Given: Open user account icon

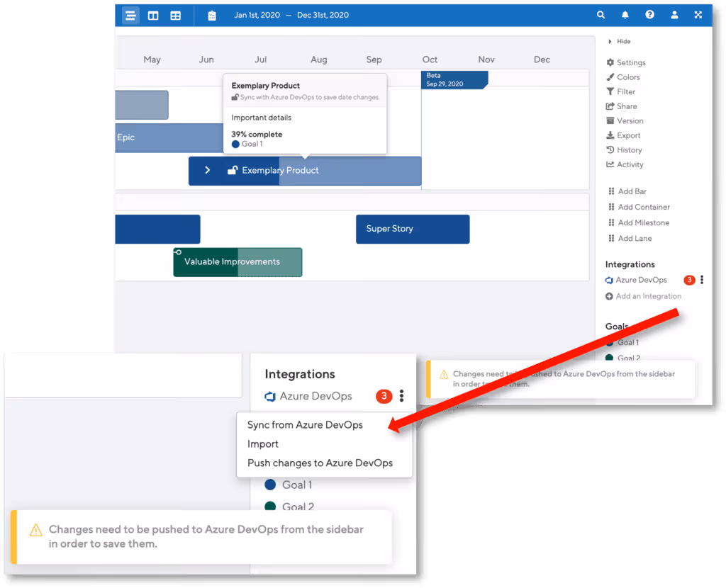Looking at the screenshot, I should (674, 15).
